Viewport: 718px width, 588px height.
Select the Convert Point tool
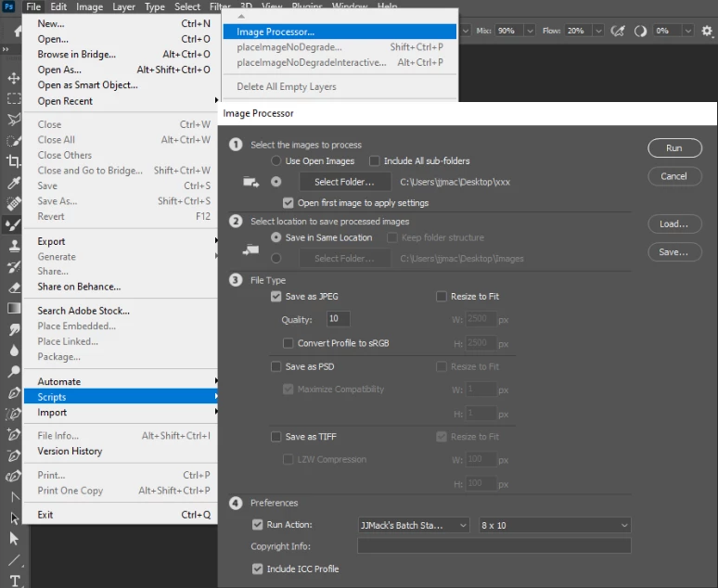point(15,497)
